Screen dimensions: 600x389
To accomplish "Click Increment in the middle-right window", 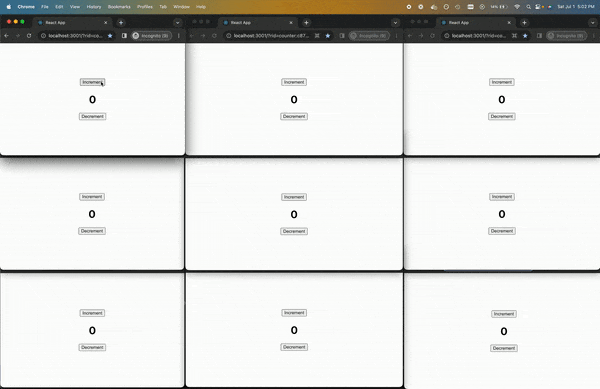I will [x=502, y=197].
